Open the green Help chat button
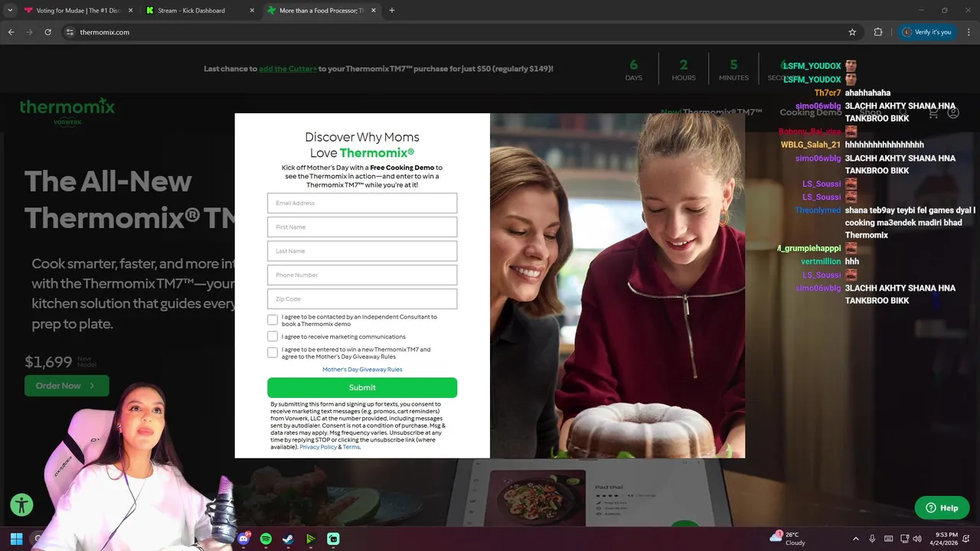This screenshot has height=551, width=980. [x=942, y=507]
